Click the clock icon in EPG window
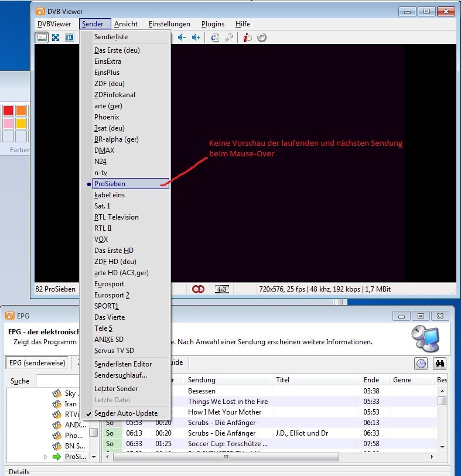 (421, 364)
